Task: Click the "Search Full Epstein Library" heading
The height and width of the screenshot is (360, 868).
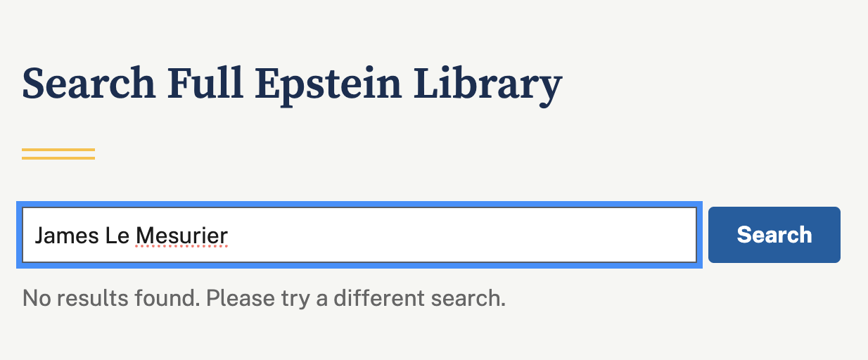Action: [x=292, y=84]
